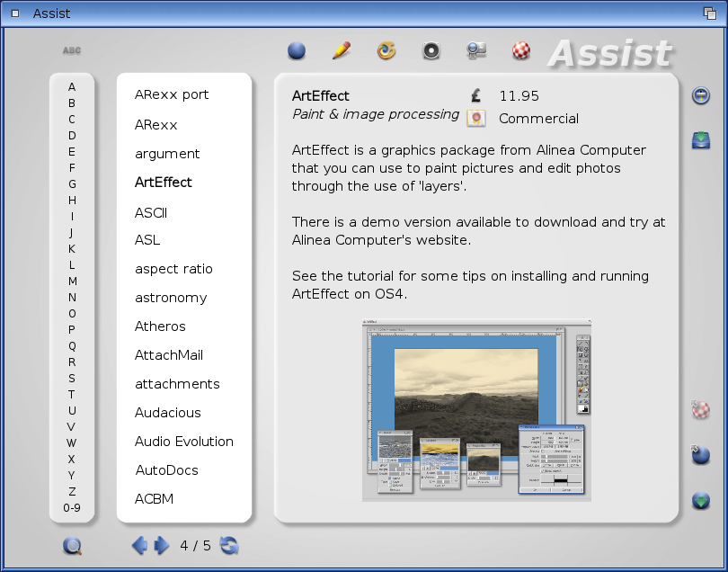This screenshot has height=572, width=728.
Task: Select the red checkered boing ball icon in top toolbar
Action: [x=521, y=50]
